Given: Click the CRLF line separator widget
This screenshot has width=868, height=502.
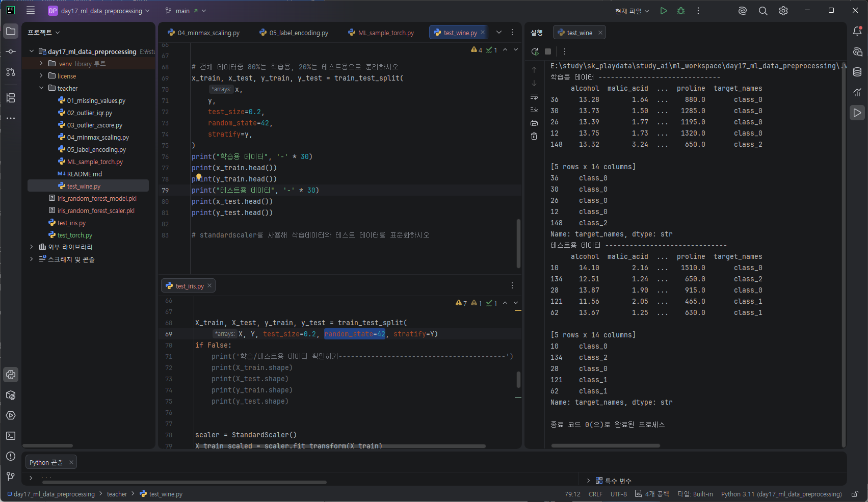Looking at the screenshot, I should (x=595, y=494).
